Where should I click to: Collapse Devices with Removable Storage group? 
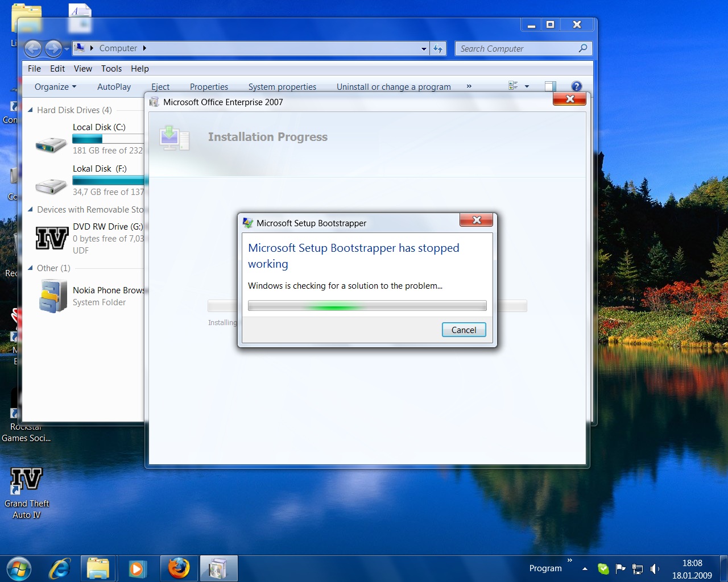(x=30, y=210)
